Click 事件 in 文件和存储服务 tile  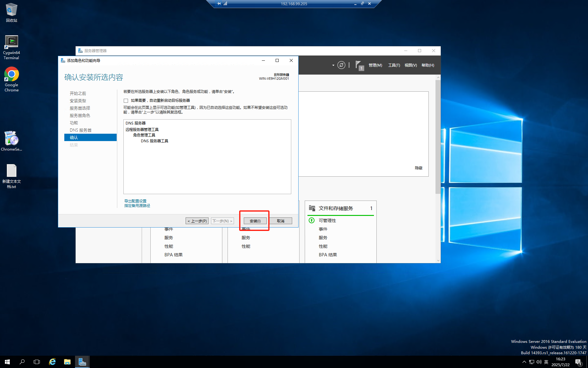pyautogui.click(x=323, y=229)
